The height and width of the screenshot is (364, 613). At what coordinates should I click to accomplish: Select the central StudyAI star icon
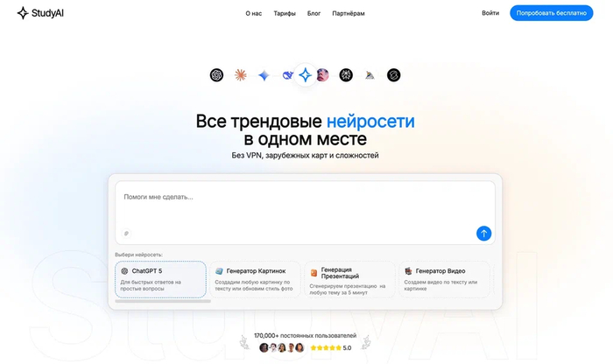point(305,75)
